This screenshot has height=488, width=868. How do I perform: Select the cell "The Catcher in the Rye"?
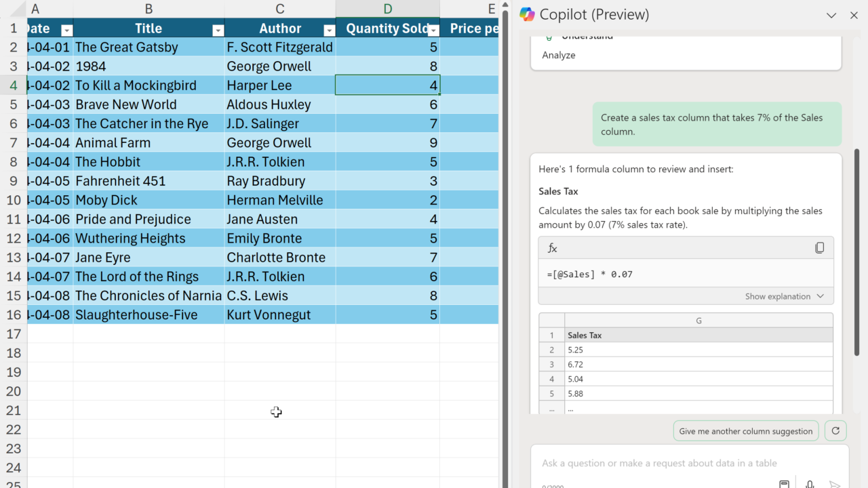click(149, 124)
